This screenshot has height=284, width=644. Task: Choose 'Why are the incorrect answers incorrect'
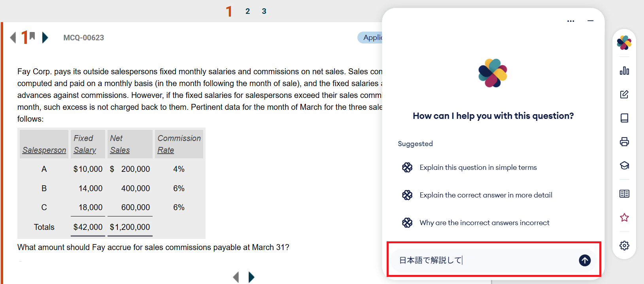[x=484, y=223]
